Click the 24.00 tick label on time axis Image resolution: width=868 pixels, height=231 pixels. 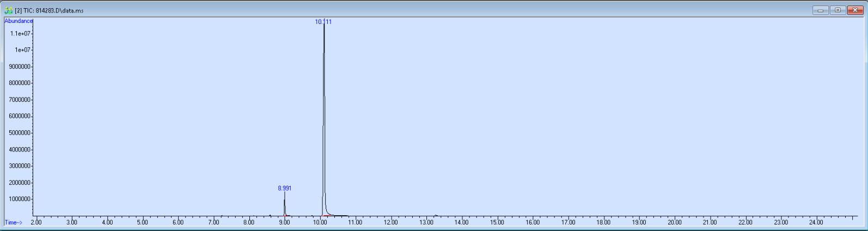coord(816,222)
